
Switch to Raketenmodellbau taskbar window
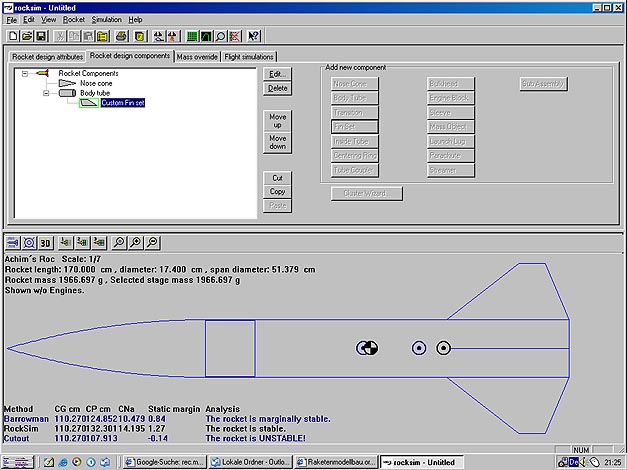[x=336, y=462]
